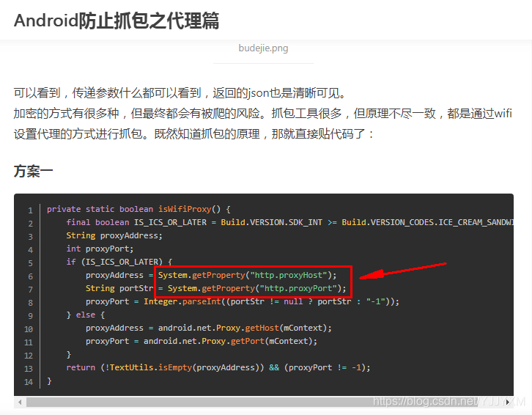
Task: Click the code block's right scroll arrow
Action: pos(508,402)
